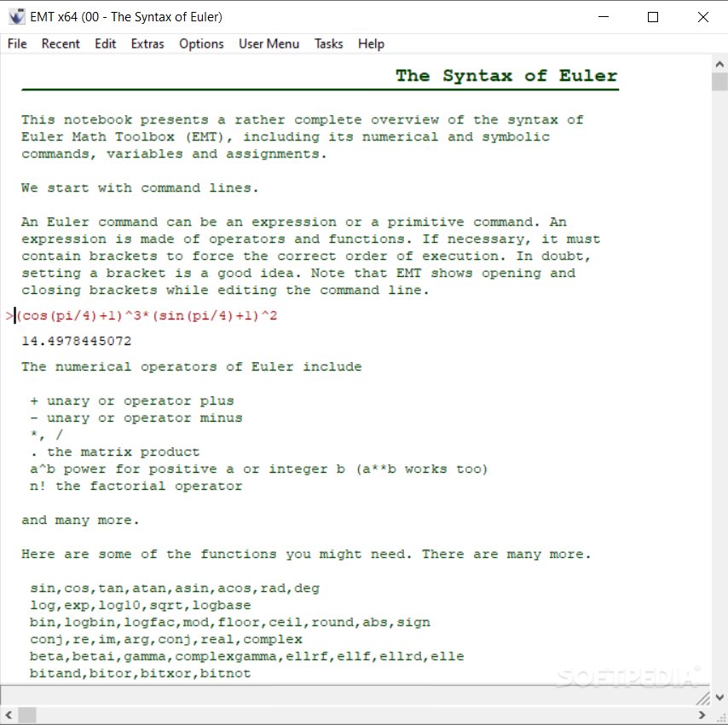728x725 pixels.
Task: Open the Edit menu
Action: point(106,43)
